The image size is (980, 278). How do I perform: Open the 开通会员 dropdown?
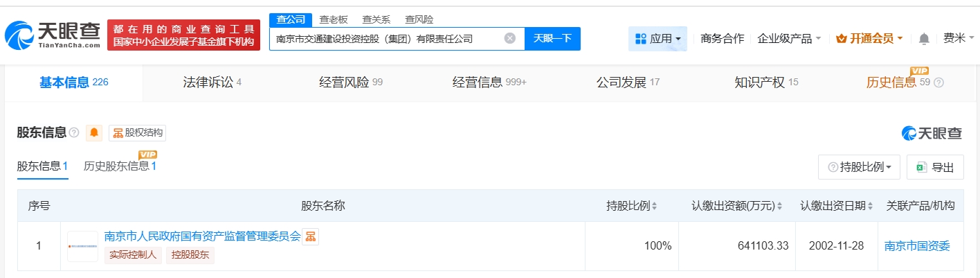869,39
